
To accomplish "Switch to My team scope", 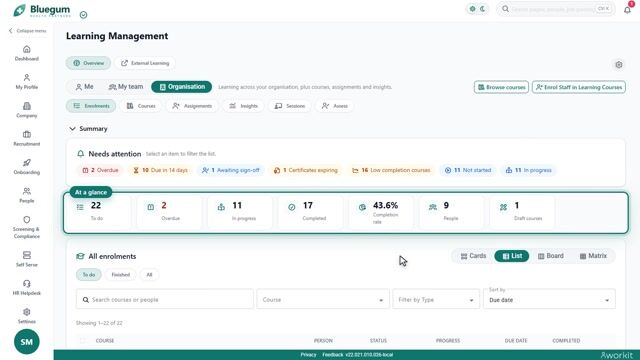I will pyautogui.click(x=126, y=87).
